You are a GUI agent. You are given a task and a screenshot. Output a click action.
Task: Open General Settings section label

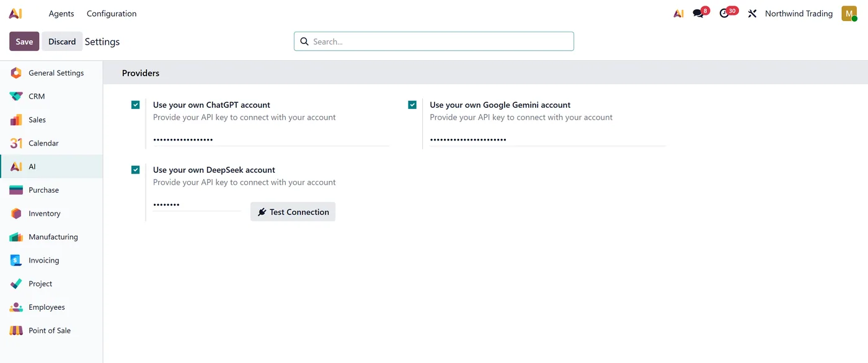pos(56,73)
